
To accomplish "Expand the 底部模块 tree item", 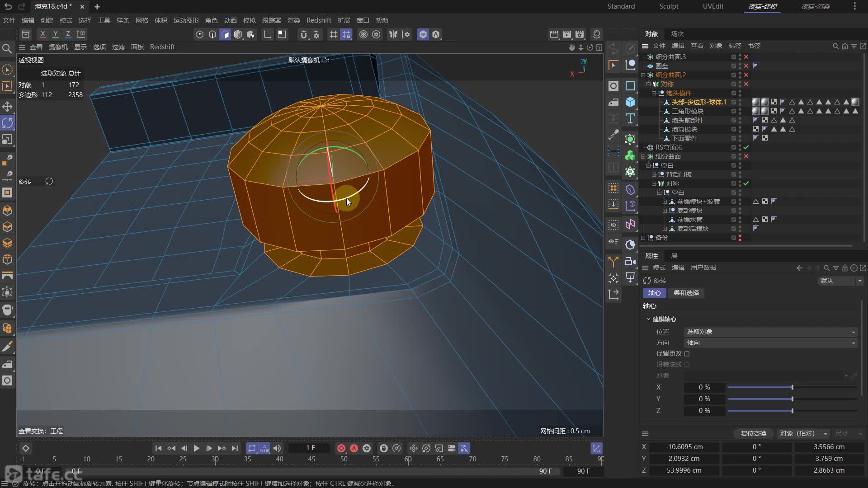I will (x=665, y=211).
